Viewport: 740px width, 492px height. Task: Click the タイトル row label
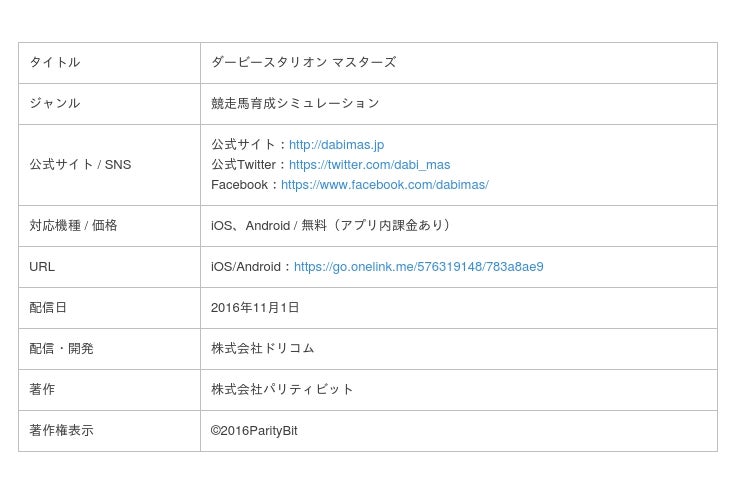55,63
